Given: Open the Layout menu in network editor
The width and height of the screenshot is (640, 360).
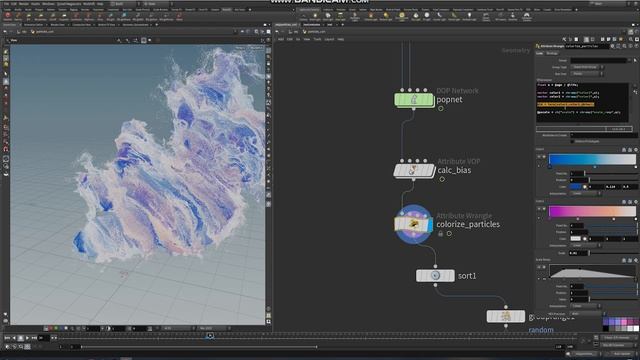Looking at the screenshot, I should coord(329,39).
